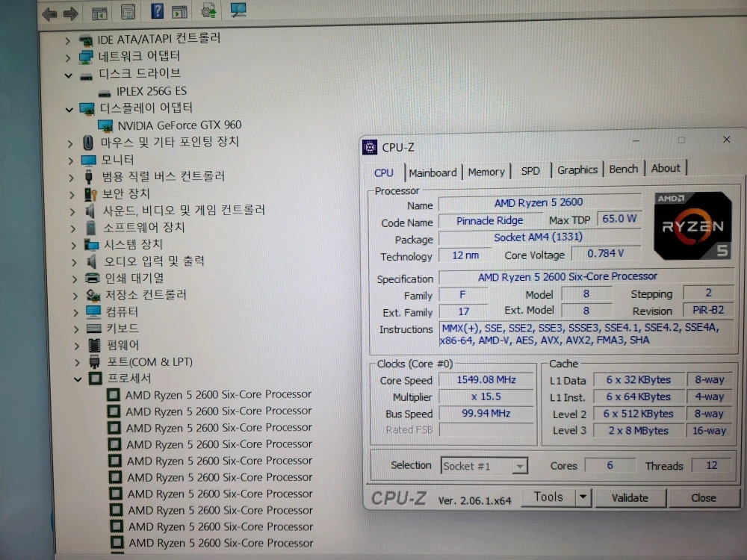Image resolution: width=747 pixels, height=560 pixels.
Task: Click the 마우스 및 기타 포인팅 장치 mouse icon
Action: [87, 143]
